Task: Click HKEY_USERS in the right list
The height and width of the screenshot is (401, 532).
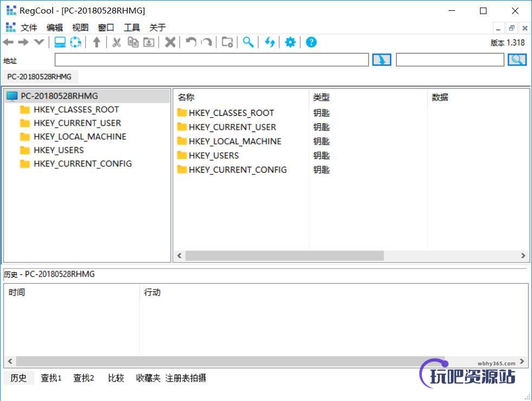Action: point(214,156)
